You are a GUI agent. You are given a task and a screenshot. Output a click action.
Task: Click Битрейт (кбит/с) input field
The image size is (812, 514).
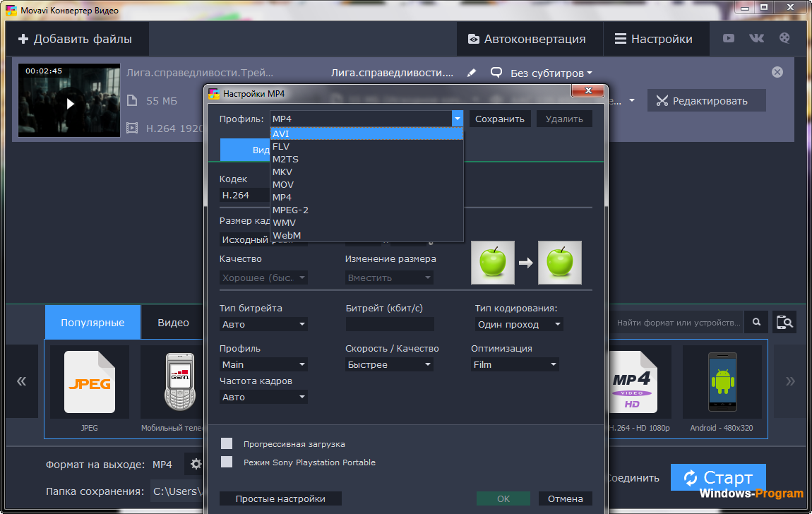pyautogui.click(x=390, y=324)
